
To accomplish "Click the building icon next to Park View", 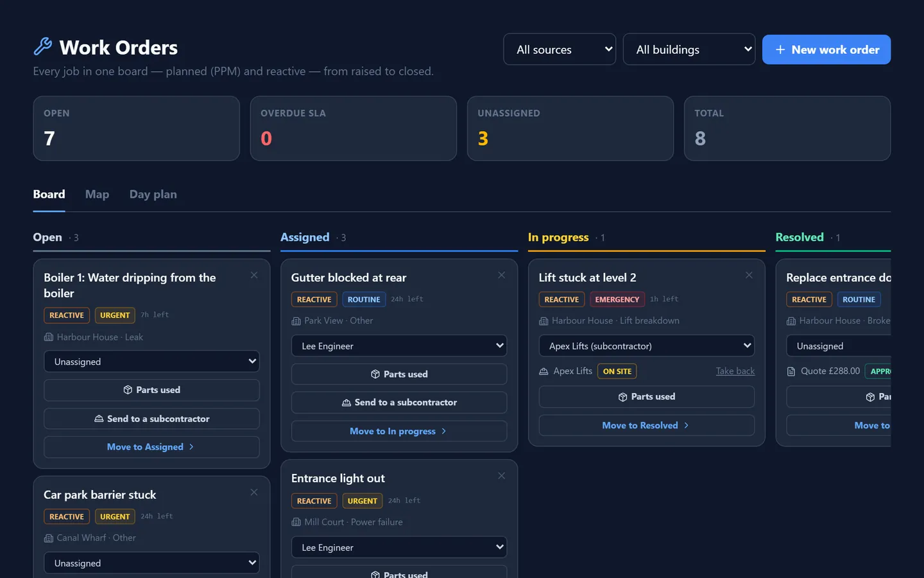I will [296, 321].
